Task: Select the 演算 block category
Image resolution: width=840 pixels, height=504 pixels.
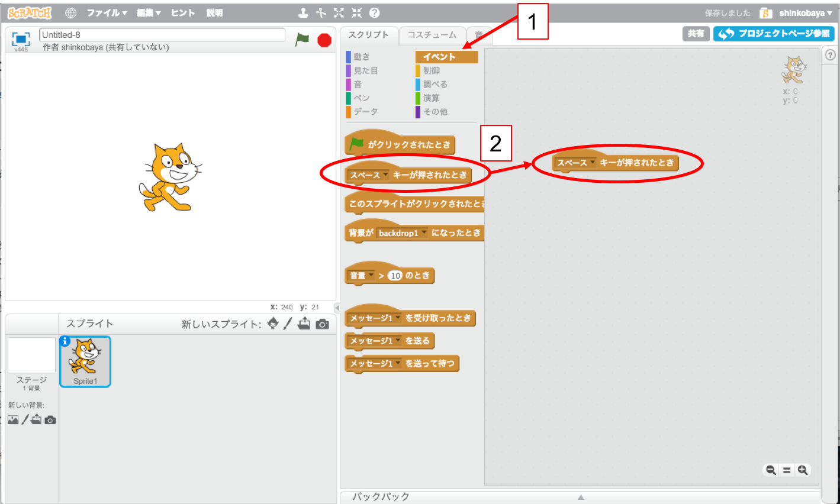Action: [x=432, y=98]
